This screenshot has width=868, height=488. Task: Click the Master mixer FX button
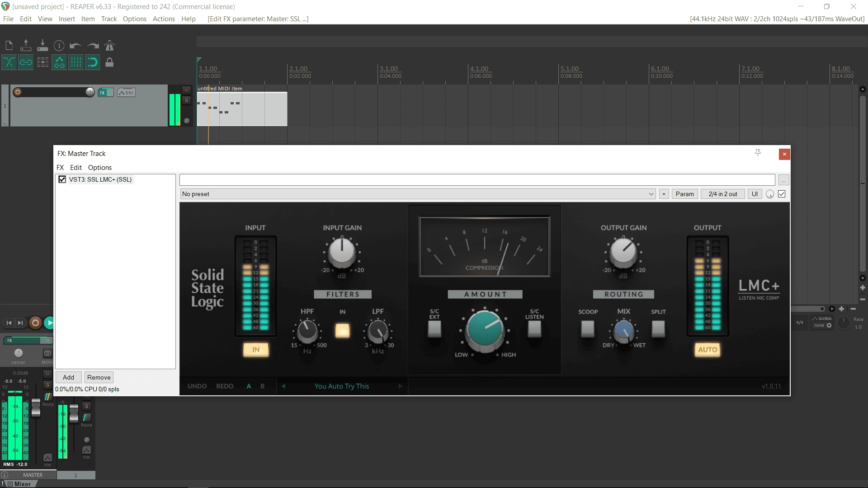click(x=23, y=340)
